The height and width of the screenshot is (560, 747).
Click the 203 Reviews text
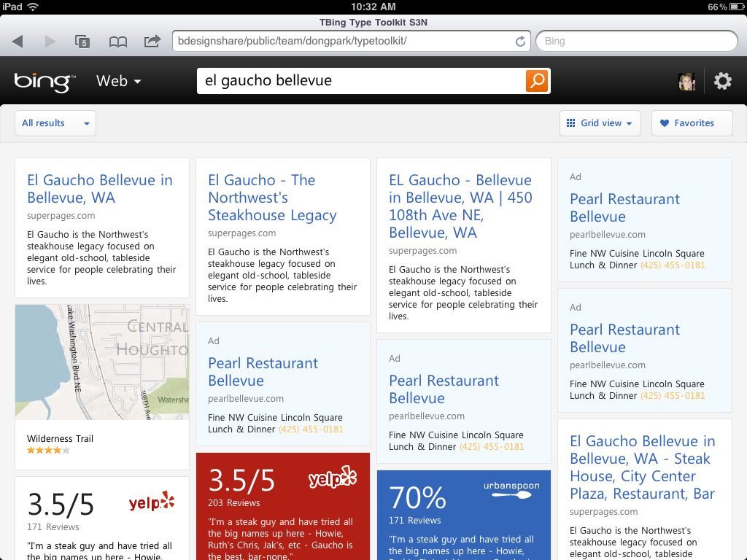click(x=234, y=503)
